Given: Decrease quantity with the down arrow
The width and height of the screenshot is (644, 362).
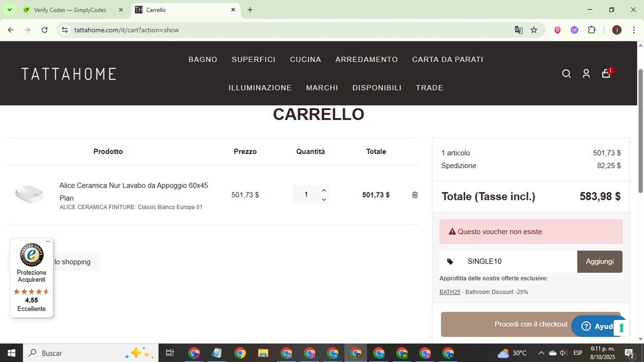Looking at the screenshot, I should click(x=324, y=200).
